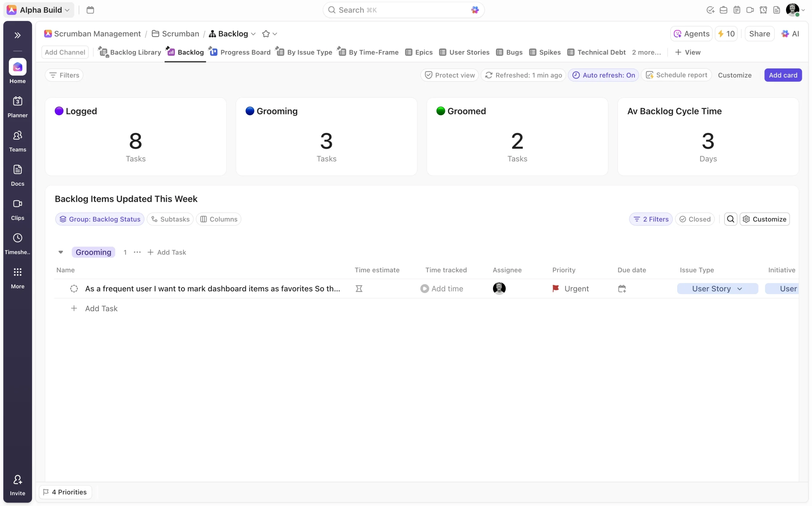Toggle the Closed tasks filter

(694, 219)
